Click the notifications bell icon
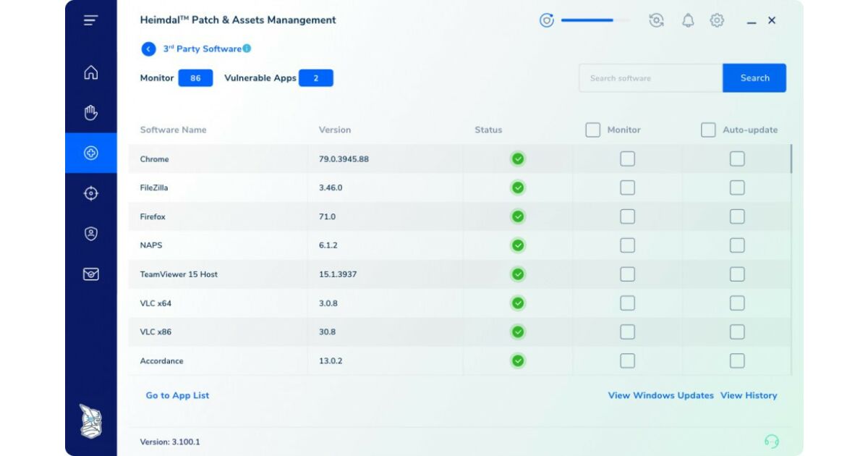The image size is (868, 456). [688, 20]
